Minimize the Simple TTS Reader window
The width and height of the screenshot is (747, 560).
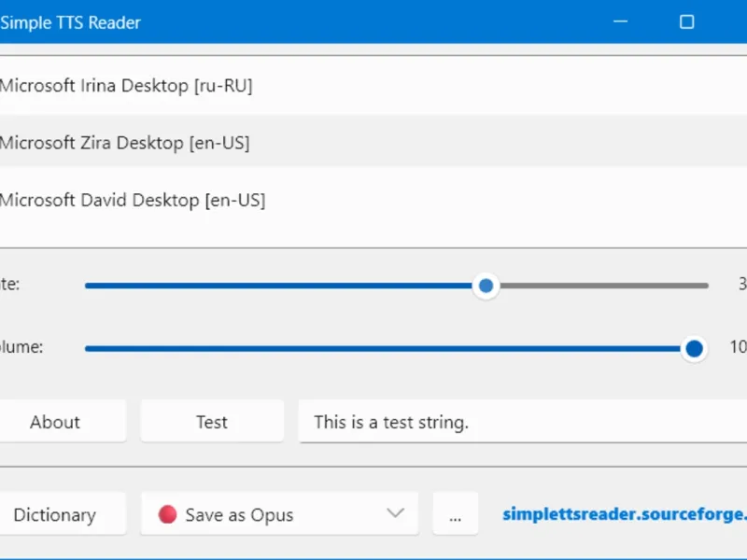tap(620, 21)
